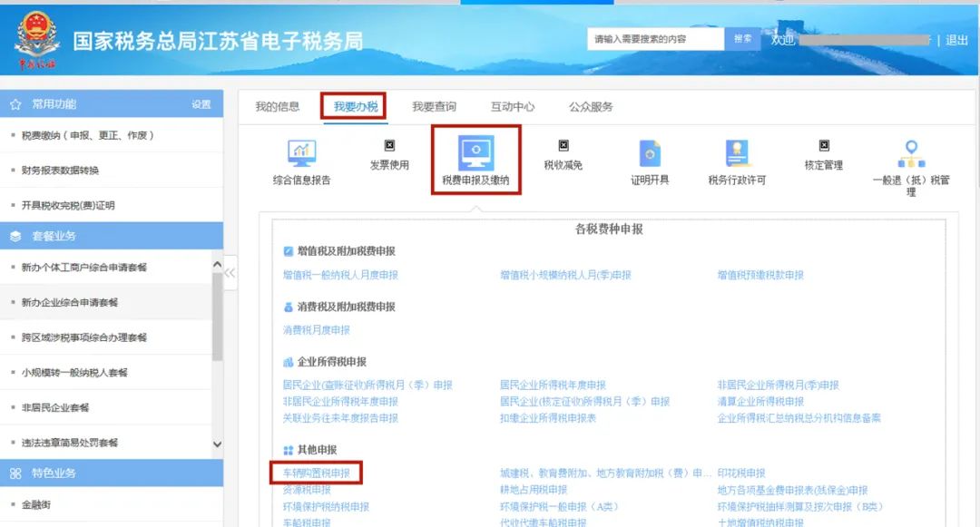Switch to the 我要查询 tab
The height and width of the screenshot is (527, 980).
tap(434, 106)
